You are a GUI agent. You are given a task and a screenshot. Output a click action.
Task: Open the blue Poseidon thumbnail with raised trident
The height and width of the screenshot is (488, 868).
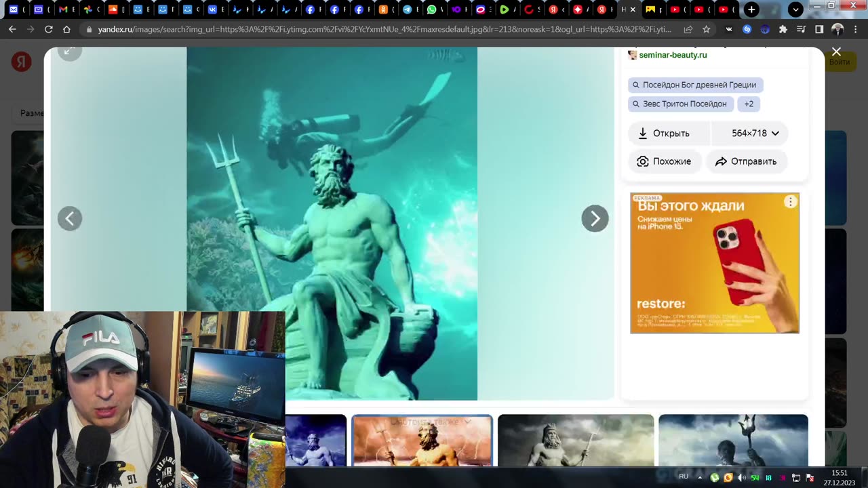(x=733, y=441)
